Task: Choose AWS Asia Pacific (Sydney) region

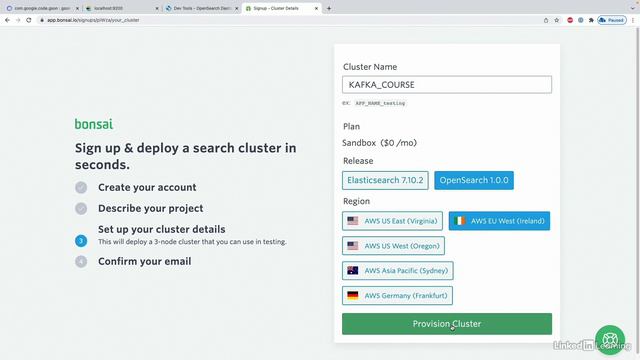Action: click(398, 271)
